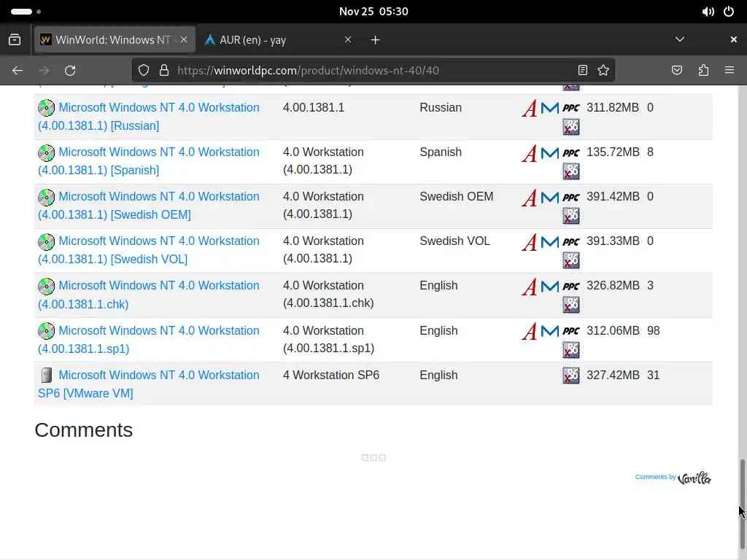Expand the list-all-tabs dropdown
This screenshot has width=747, height=560.
[x=680, y=39]
